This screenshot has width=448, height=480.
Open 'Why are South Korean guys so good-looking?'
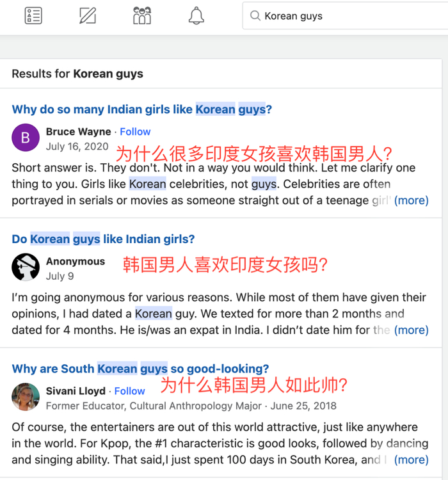coord(140,369)
